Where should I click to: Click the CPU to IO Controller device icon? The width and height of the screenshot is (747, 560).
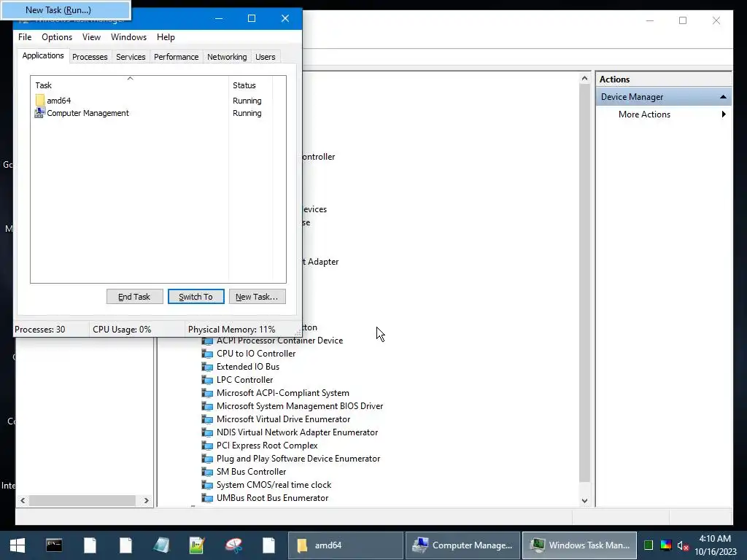coord(207,354)
